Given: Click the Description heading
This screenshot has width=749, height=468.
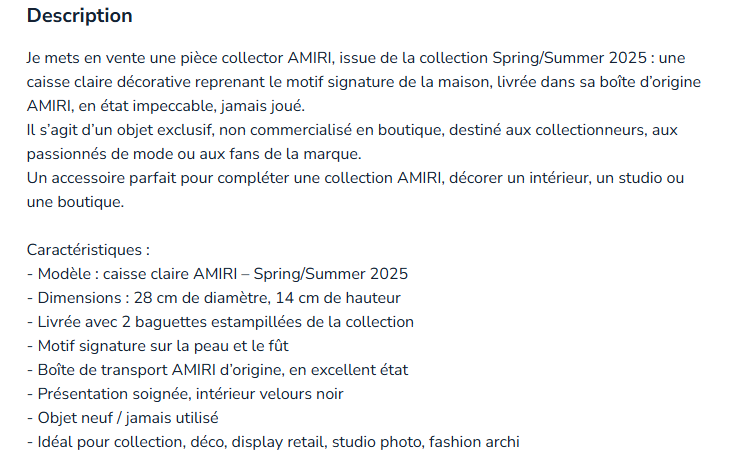Looking at the screenshot, I should pyautogui.click(x=79, y=17).
